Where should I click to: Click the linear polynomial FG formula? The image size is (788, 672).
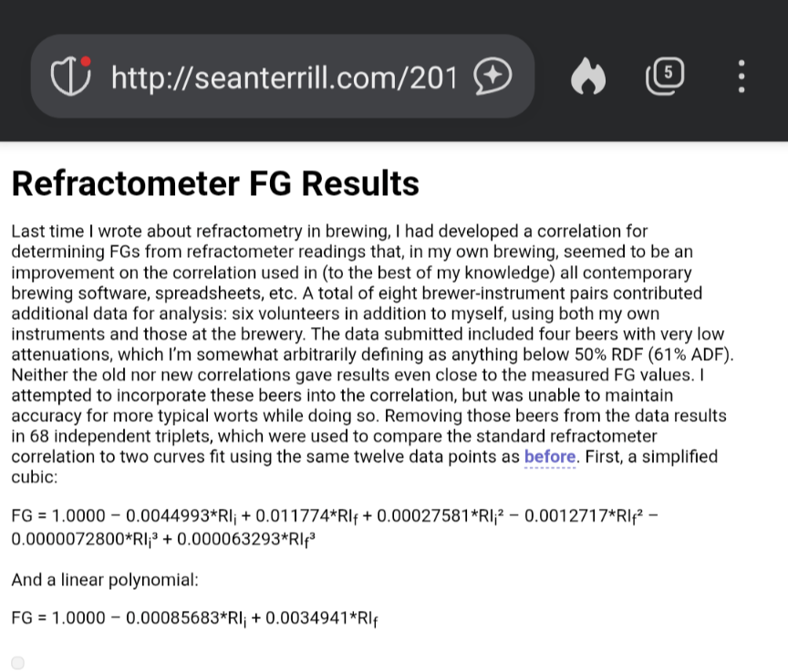(x=195, y=618)
